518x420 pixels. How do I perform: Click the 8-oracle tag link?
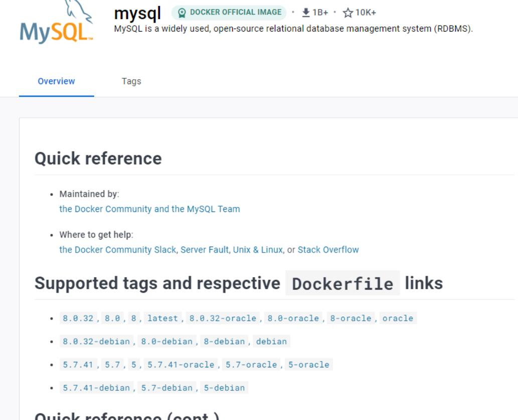click(x=351, y=318)
